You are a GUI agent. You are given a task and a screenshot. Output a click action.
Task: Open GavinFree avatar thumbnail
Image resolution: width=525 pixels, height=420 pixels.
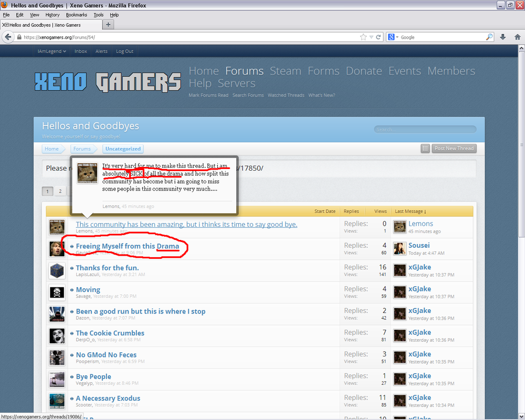[x=57, y=249]
